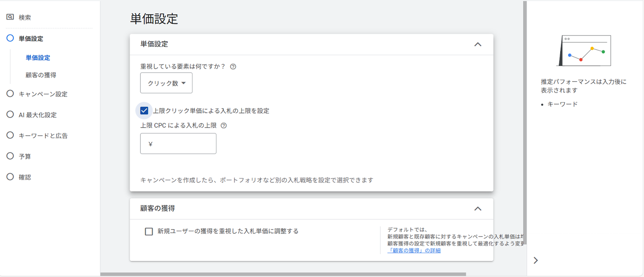This screenshot has height=277, width=644.
Task: Go to 顧客の獲得 sub-item in sidebar
Action: click(x=41, y=75)
